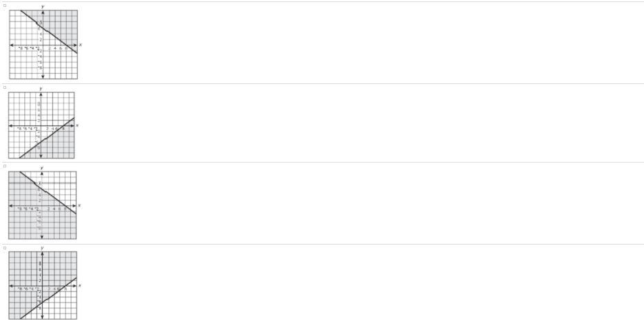Choose the graph with falling line shaded below
Image resolution: width=644 pixels, height=321 pixels.
pyautogui.click(x=42, y=205)
